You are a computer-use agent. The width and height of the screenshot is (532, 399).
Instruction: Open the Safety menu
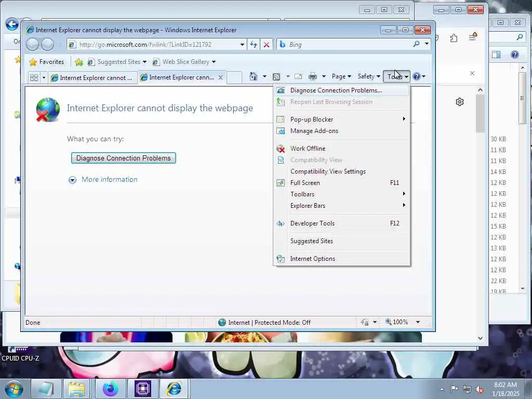[369, 76]
